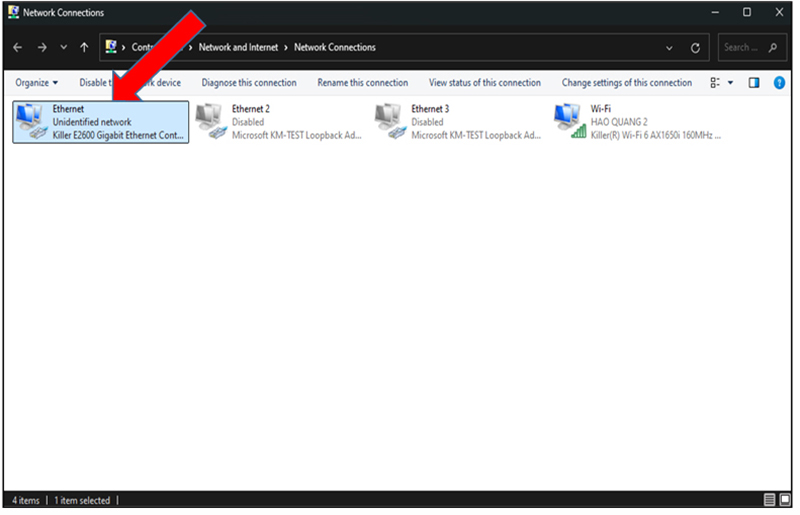This screenshot has width=800, height=515.
Task: Click the "4 items" status bar text
Action: pos(26,501)
